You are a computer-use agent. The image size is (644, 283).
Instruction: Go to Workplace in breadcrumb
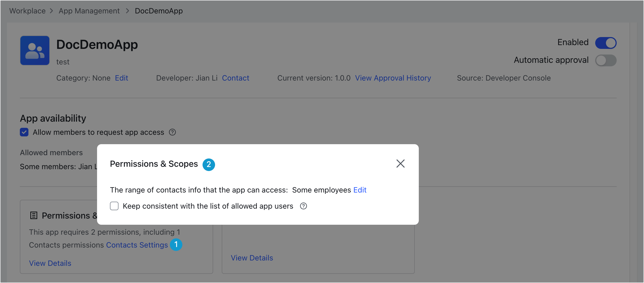tap(27, 11)
